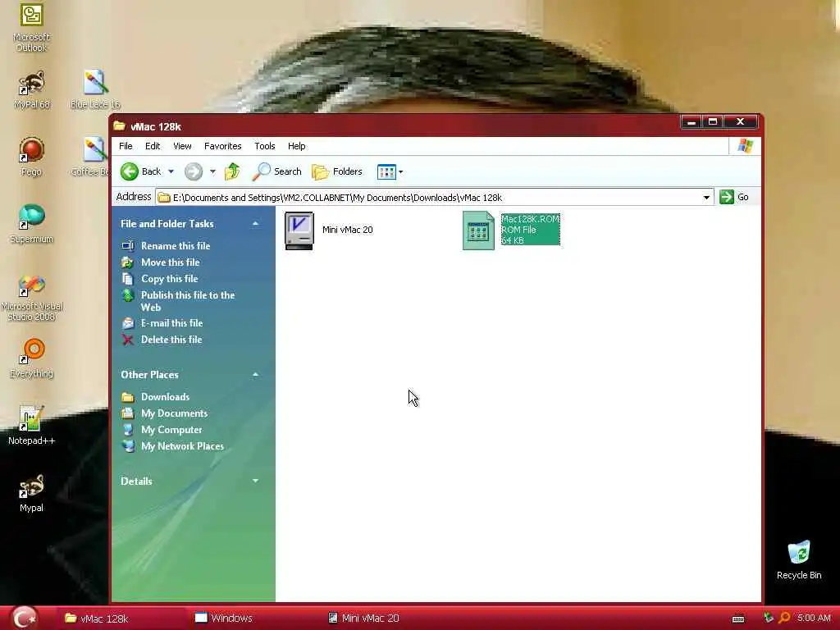Go to My Computer in Other Places
This screenshot has width=840, height=630.
[162, 430]
